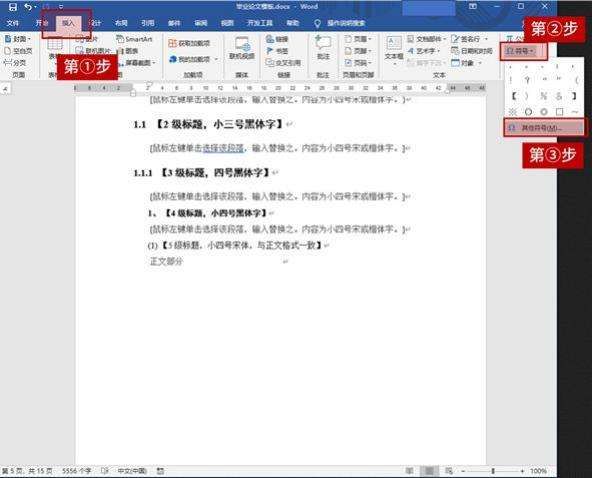This screenshot has height=478, width=592.
Task: Click the 签名行 (Signature Line) button
Action: (x=469, y=39)
